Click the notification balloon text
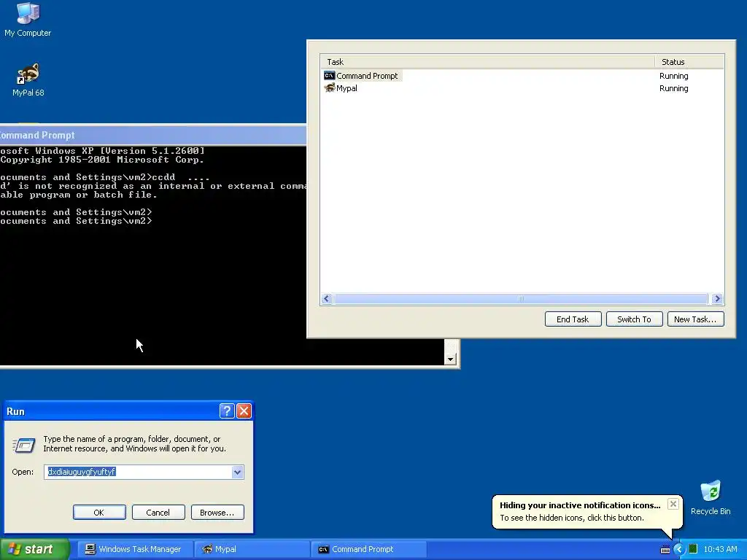 point(572,518)
